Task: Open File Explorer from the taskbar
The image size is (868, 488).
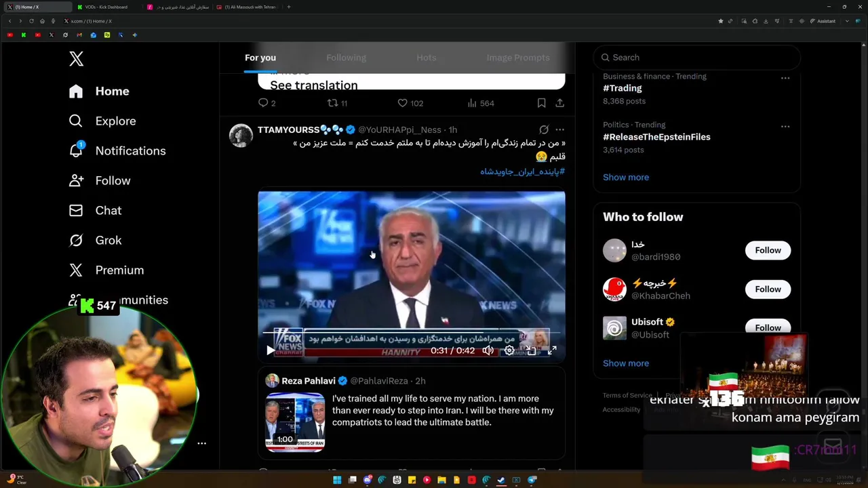Action: pyautogui.click(x=441, y=480)
